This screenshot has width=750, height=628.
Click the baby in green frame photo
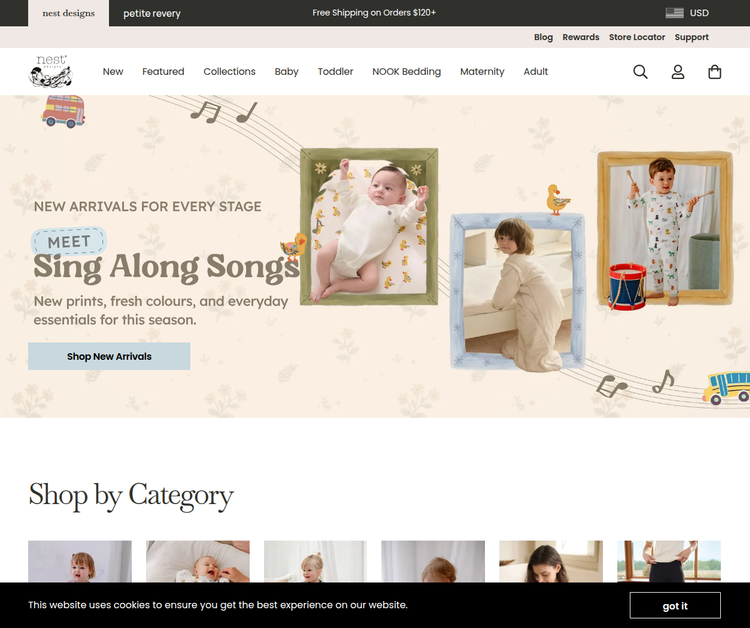(x=369, y=227)
